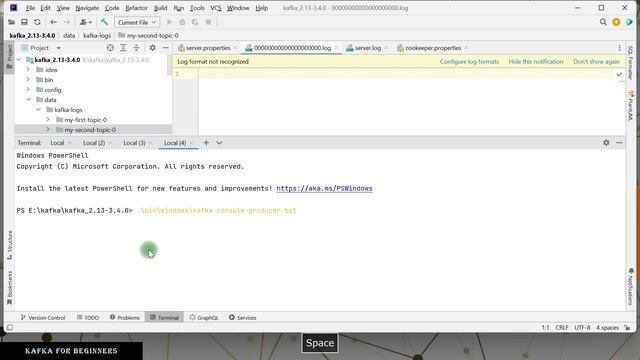The width and height of the screenshot is (640, 360).
Task: Navigate forward arrow in toolbar
Action: click(67, 22)
